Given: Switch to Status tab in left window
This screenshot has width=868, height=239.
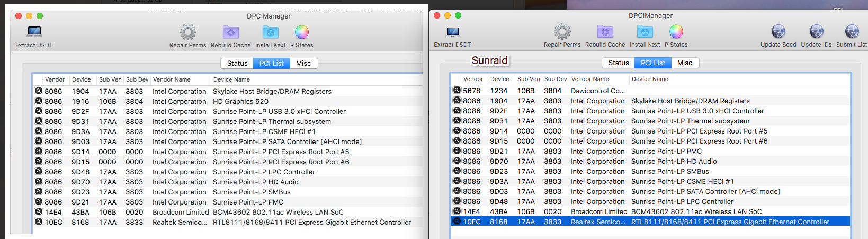Looking at the screenshot, I should pyautogui.click(x=237, y=63).
